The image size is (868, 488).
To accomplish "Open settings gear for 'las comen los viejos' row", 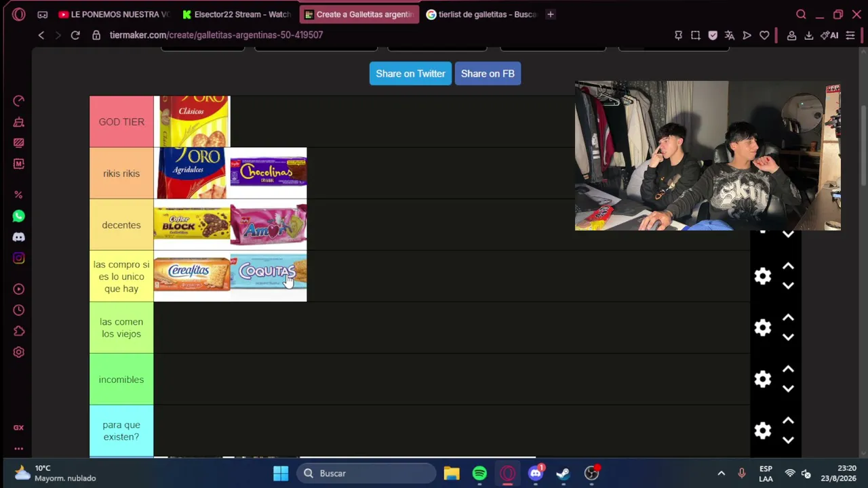I will coord(763,327).
